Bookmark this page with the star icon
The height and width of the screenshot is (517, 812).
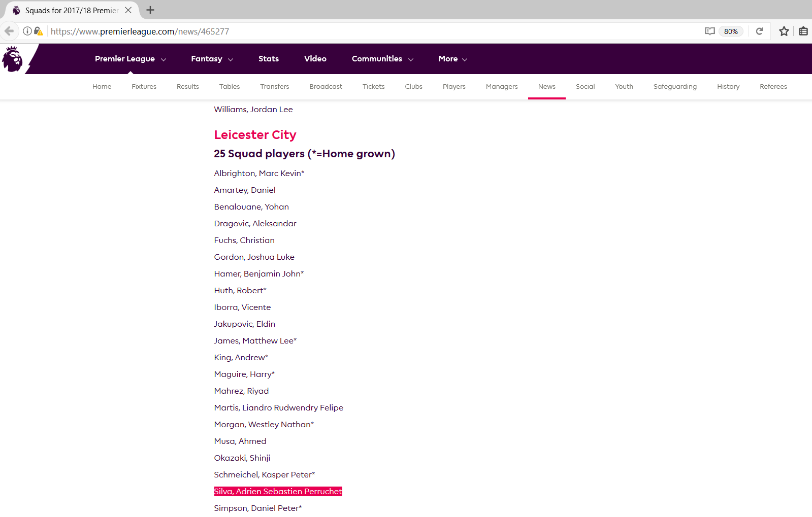coord(784,31)
